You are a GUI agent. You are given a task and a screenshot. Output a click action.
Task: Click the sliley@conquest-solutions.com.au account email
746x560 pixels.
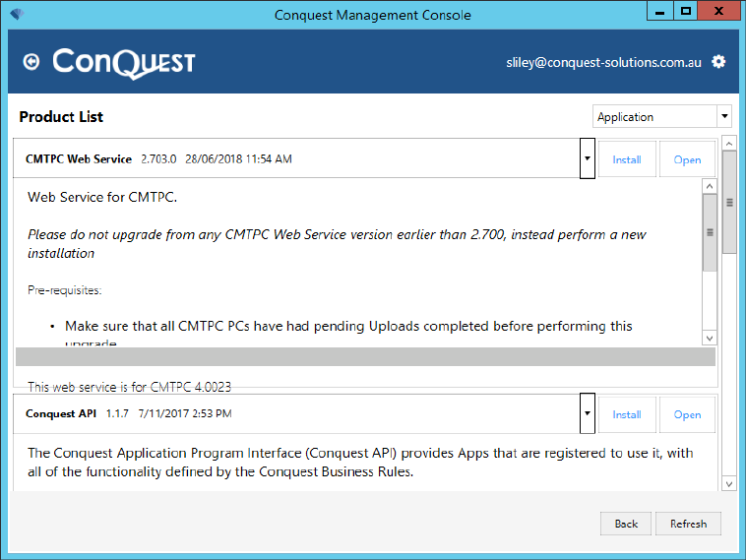coord(603,62)
